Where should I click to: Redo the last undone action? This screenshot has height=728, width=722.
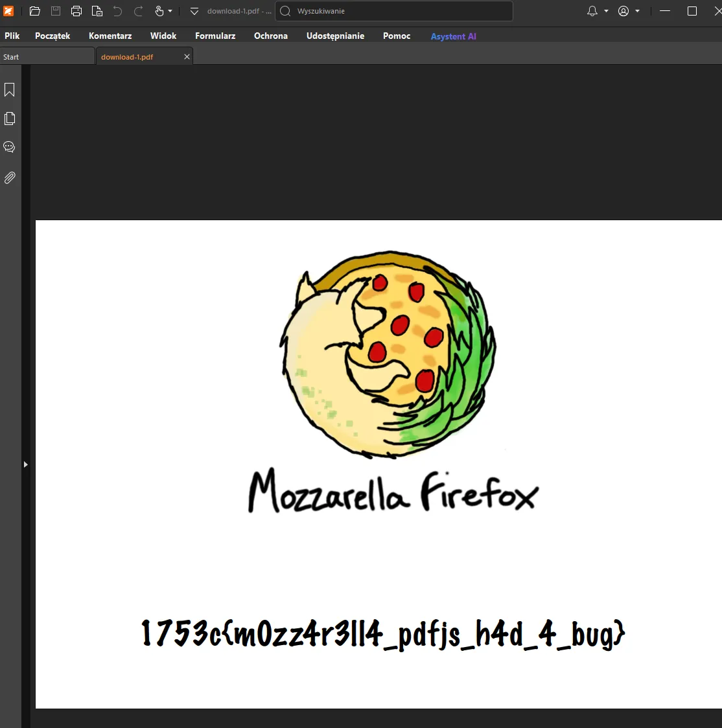click(139, 11)
